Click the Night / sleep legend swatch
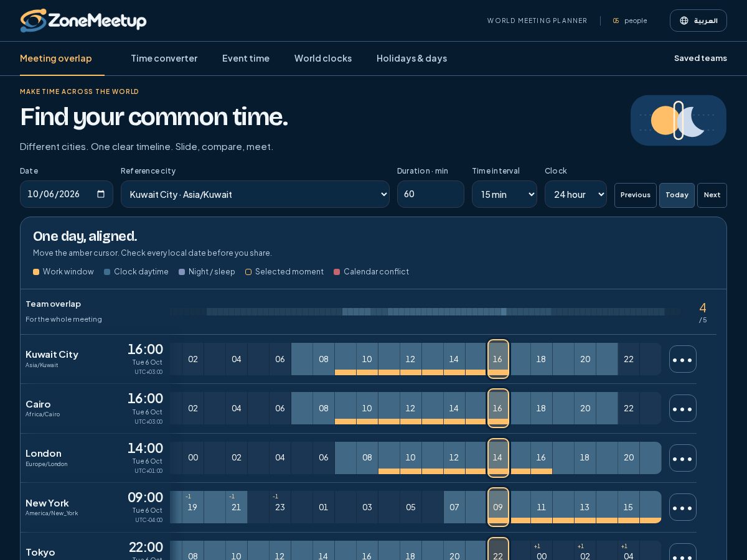 (x=182, y=272)
